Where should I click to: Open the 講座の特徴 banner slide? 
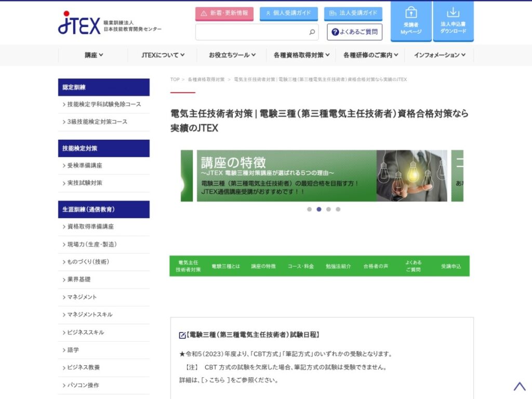[322, 176]
